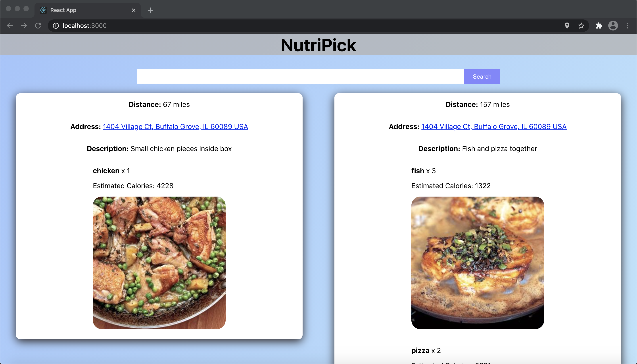Image resolution: width=637 pixels, height=364 pixels.
Task: Open address link in fish card
Action: [x=494, y=127]
